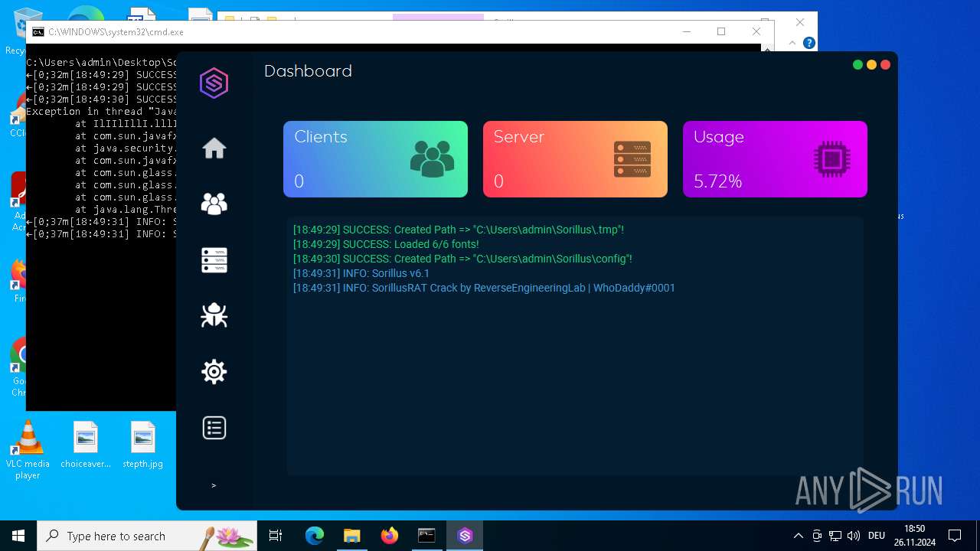Open the Clients group sidebar icon
980x551 pixels.
click(x=214, y=204)
